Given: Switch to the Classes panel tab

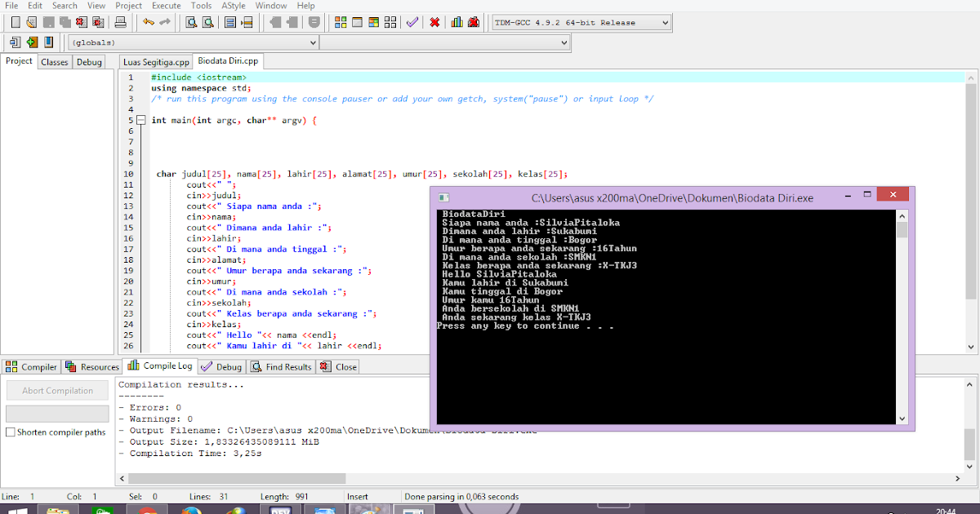Looking at the screenshot, I should (x=54, y=61).
